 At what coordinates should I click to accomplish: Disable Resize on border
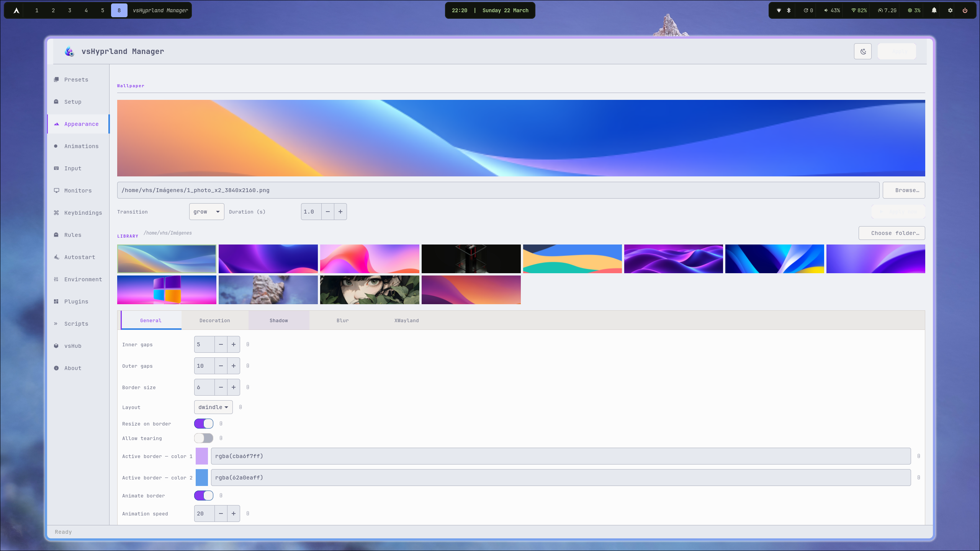[x=203, y=423]
